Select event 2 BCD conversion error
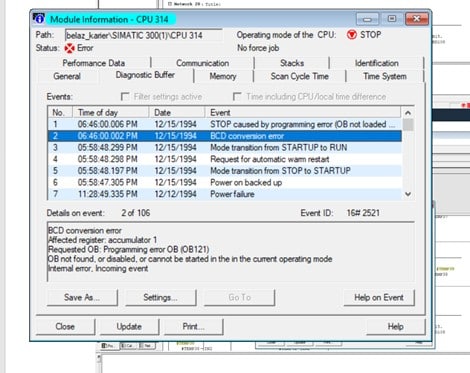 coord(225,136)
